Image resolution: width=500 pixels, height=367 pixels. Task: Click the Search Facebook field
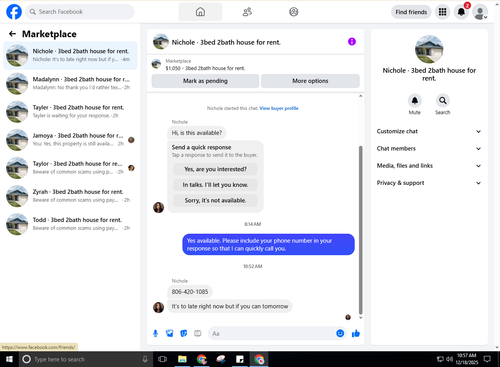click(80, 12)
